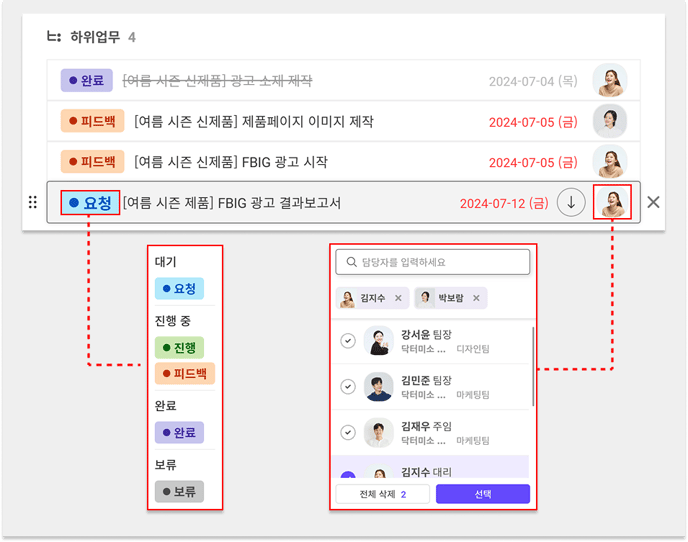Check the circle next to 강서윤 팀장
Image resolution: width=688 pixels, height=542 pixels.
[x=348, y=341]
